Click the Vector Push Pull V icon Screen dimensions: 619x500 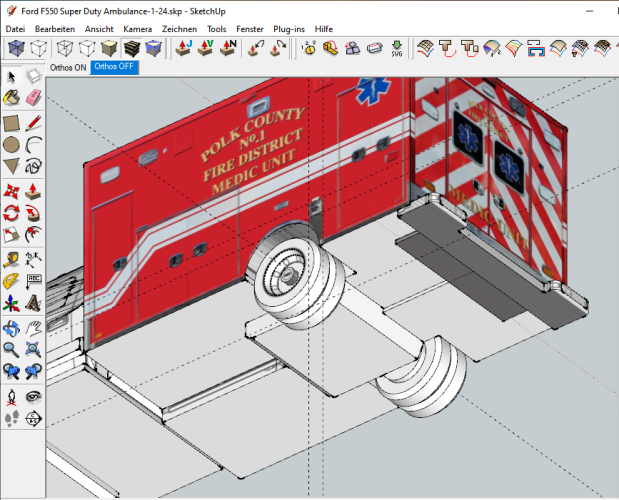(x=206, y=48)
